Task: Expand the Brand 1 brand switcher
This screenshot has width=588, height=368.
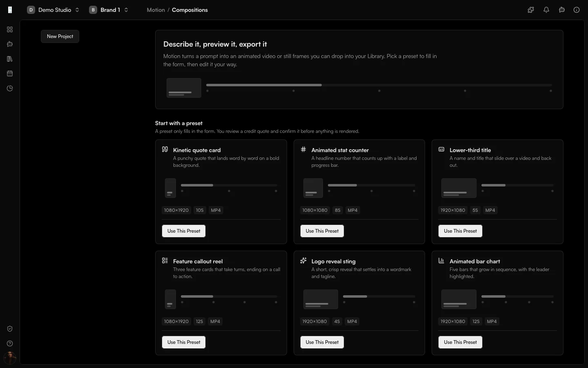Action: [x=109, y=10]
